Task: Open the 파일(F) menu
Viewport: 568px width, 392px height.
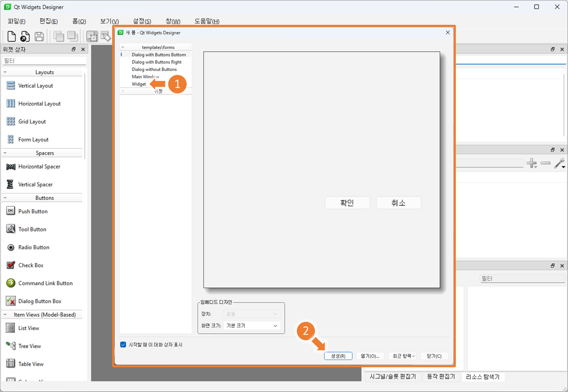Action: [16, 21]
